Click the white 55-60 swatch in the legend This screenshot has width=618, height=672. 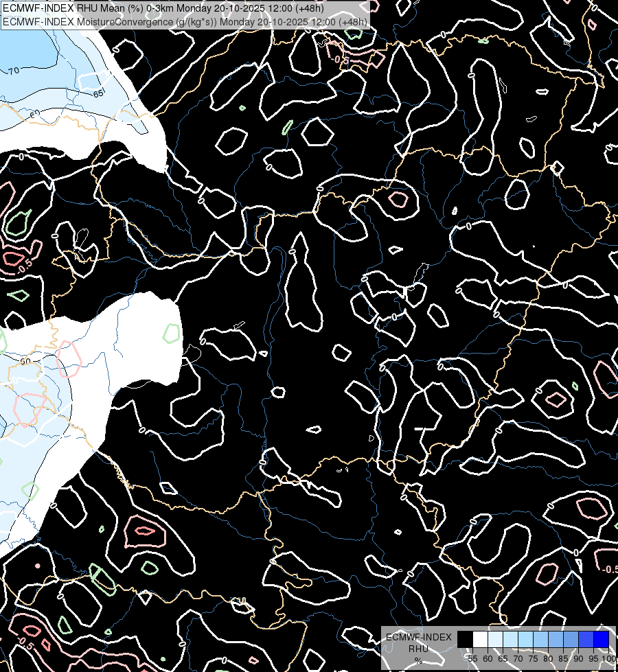coord(481,639)
